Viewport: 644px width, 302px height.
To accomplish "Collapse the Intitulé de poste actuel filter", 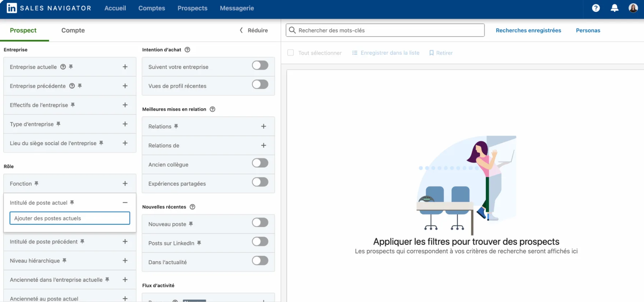I will [125, 202].
